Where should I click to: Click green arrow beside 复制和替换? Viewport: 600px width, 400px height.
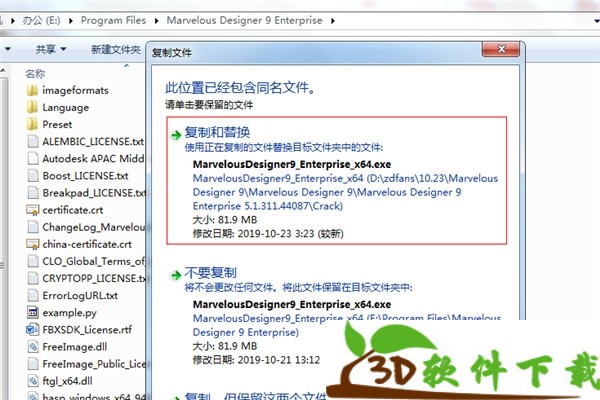click(x=176, y=135)
